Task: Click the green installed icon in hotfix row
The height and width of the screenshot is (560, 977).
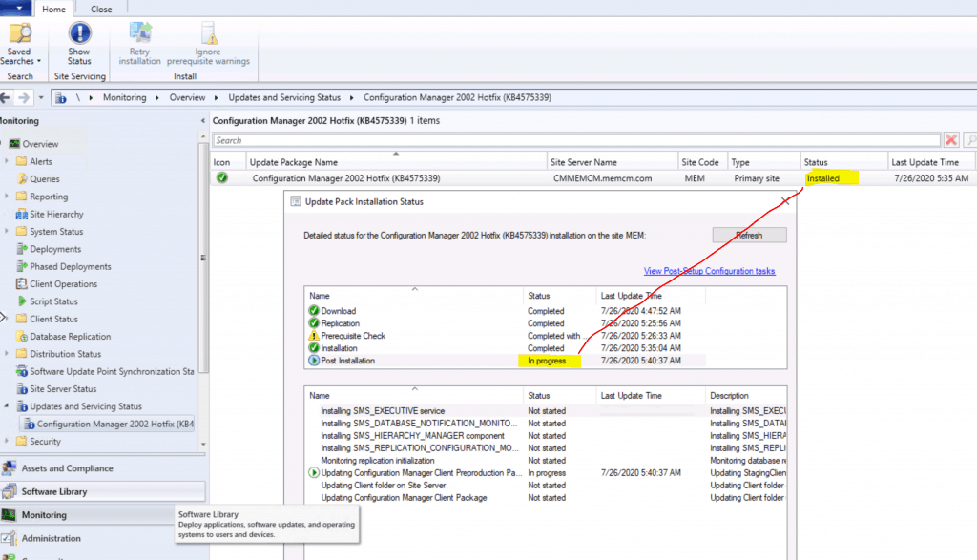Action: (221, 177)
